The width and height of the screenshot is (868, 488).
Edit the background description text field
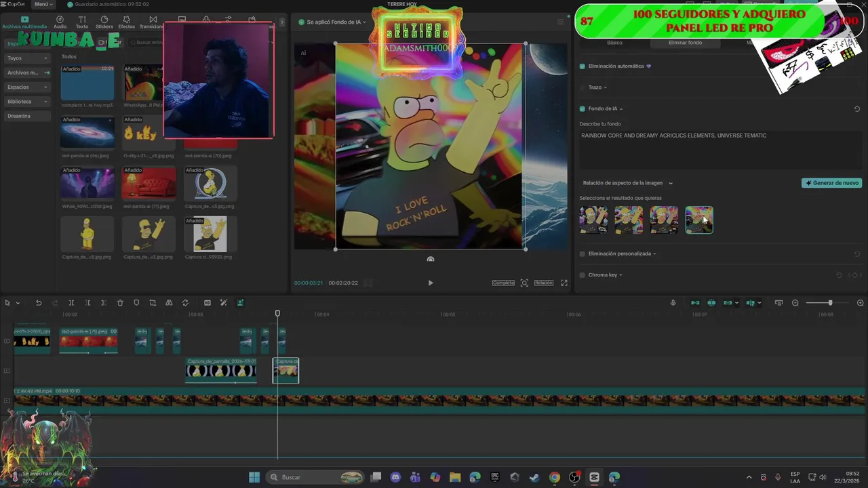(720, 149)
